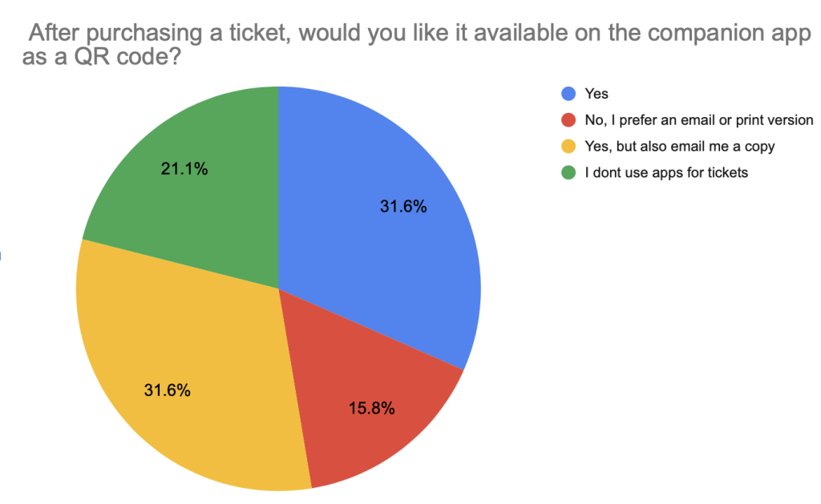Click the red legend dot for email or print
821x504 pixels.
[568, 120]
